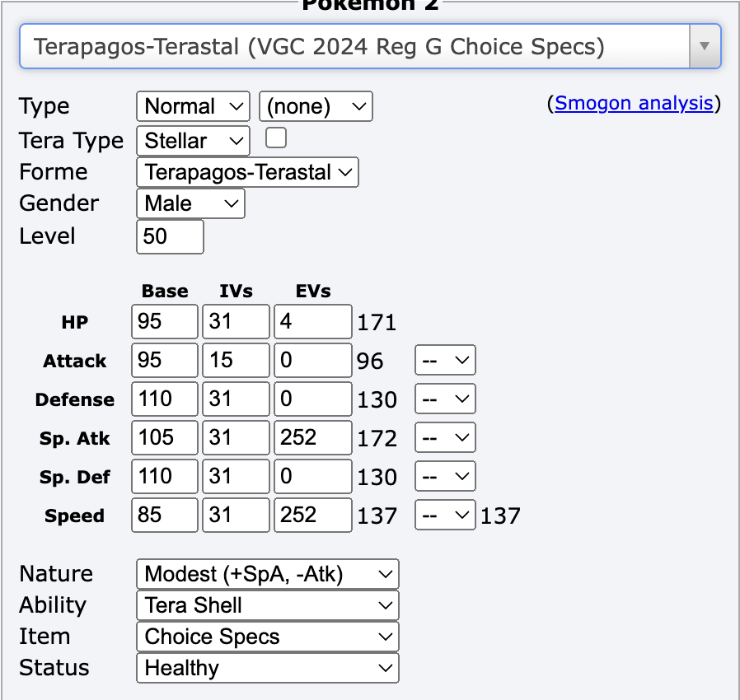The image size is (740, 700).
Task: Open the Smogon analysis link
Action: click(634, 103)
